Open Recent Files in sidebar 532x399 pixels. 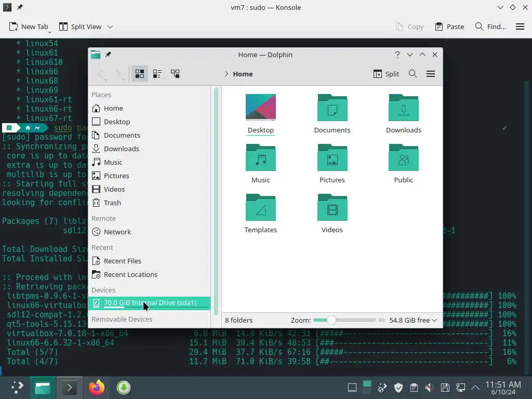point(149,261)
